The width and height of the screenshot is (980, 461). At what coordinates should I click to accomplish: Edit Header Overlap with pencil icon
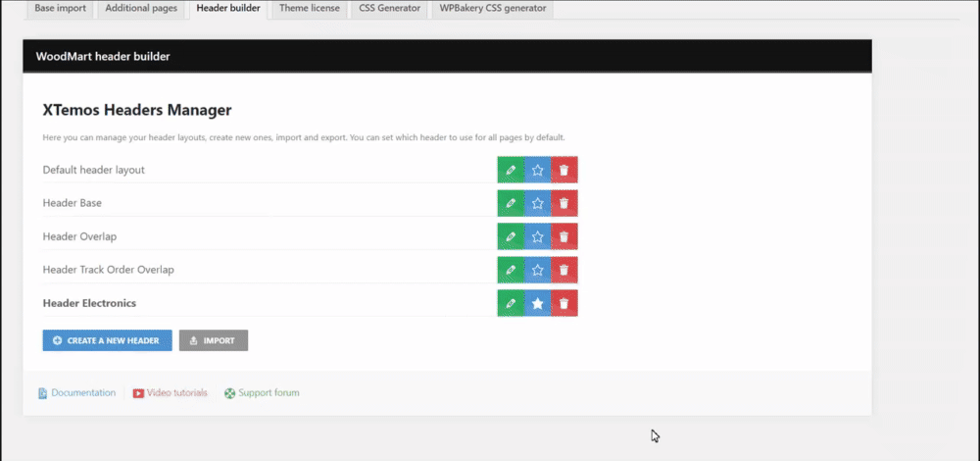pyautogui.click(x=511, y=236)
